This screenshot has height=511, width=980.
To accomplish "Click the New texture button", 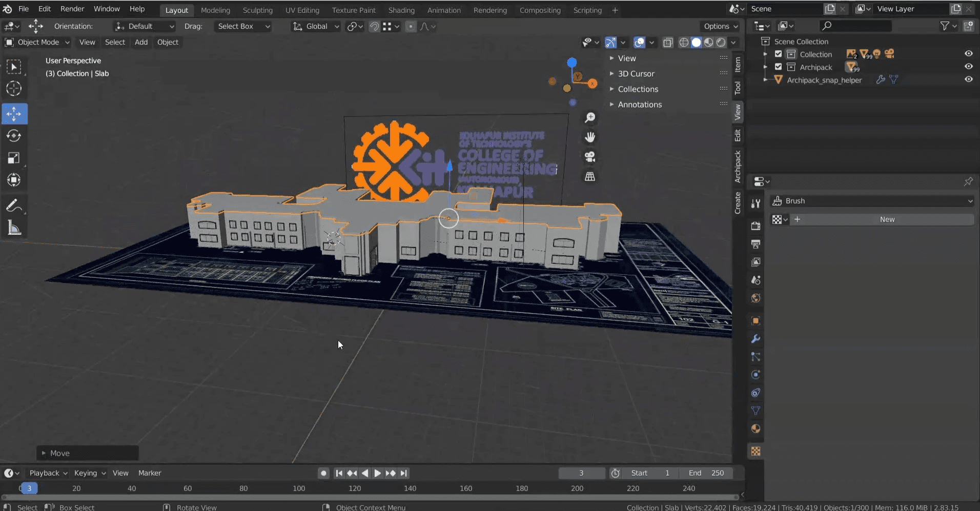I will (x=887, y=219).
